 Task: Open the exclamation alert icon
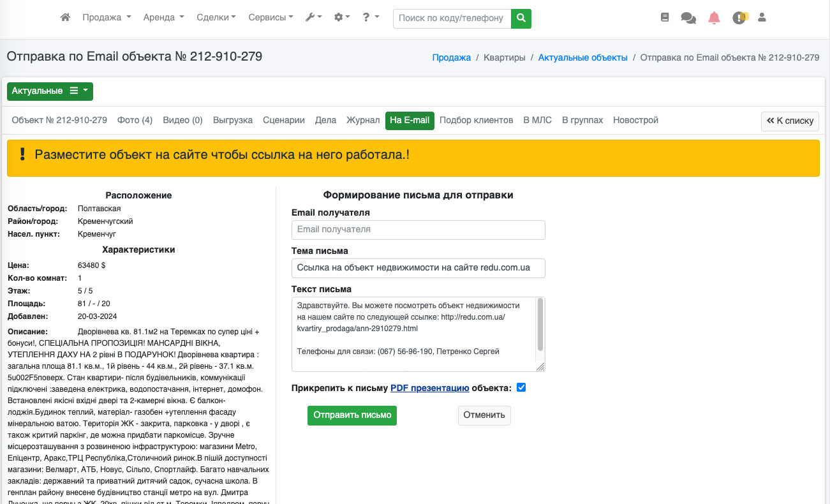[739, 18]
